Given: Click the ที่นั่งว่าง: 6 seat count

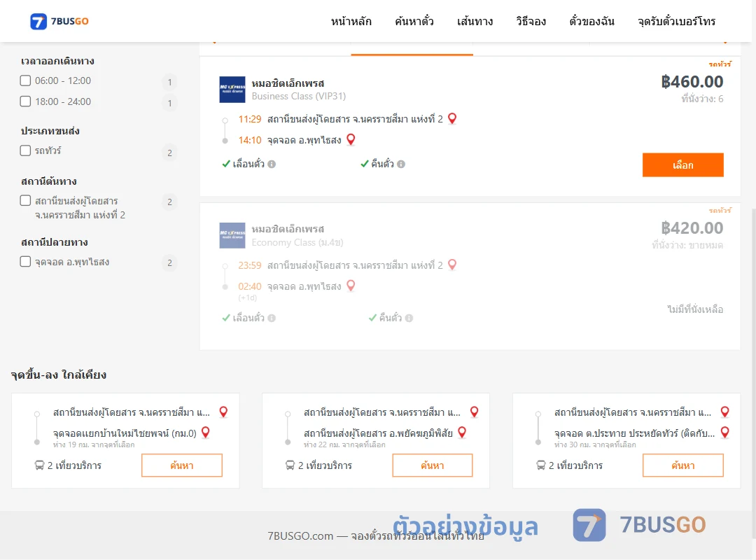Looking at the screenshot, I should point(702,99).
